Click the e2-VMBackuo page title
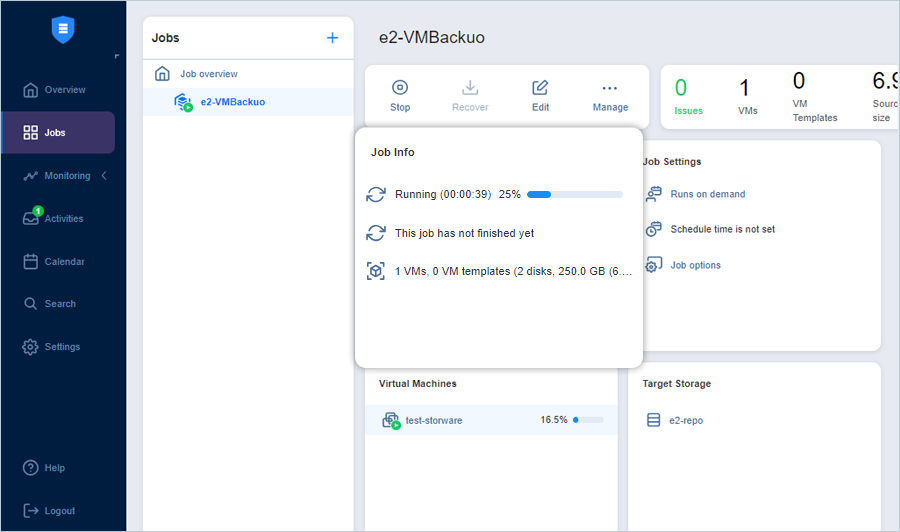The width and height of the screenshot is (900, 532). 432,37
